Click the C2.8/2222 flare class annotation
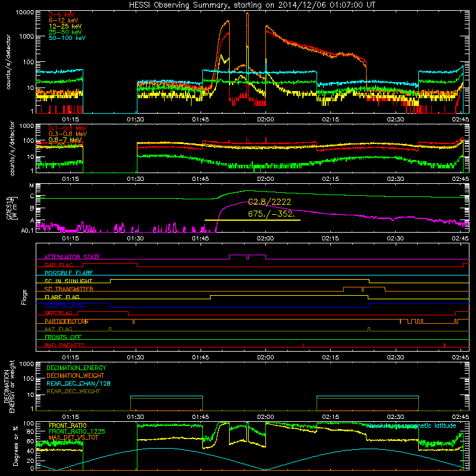Viewport: 476px width, 476px height. [270, 202]
